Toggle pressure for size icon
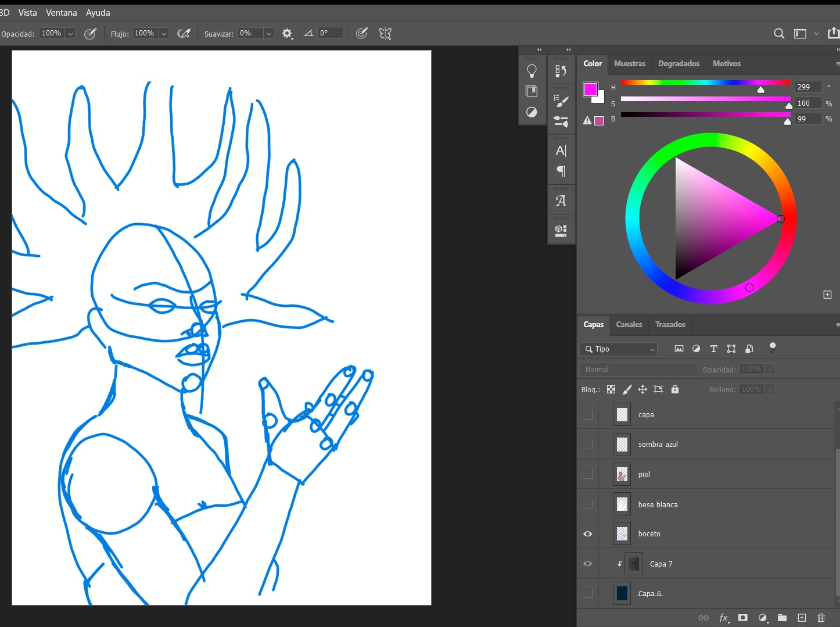This screenshot has height=627, width=840. tap(361, 34)
